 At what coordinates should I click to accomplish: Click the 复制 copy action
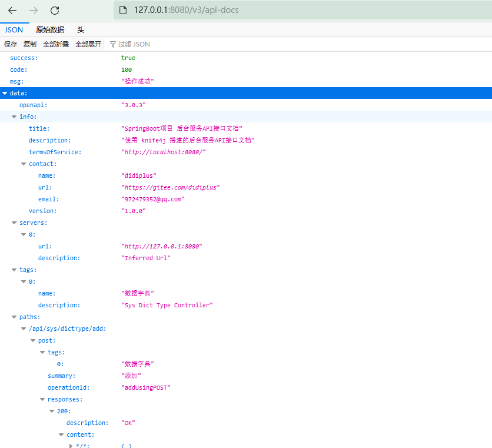[x=30, y=44]
